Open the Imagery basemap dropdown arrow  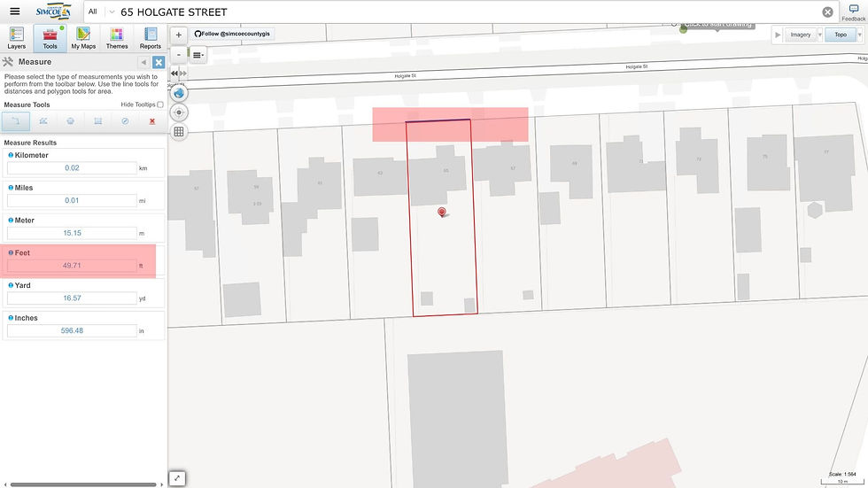(820, 35)
